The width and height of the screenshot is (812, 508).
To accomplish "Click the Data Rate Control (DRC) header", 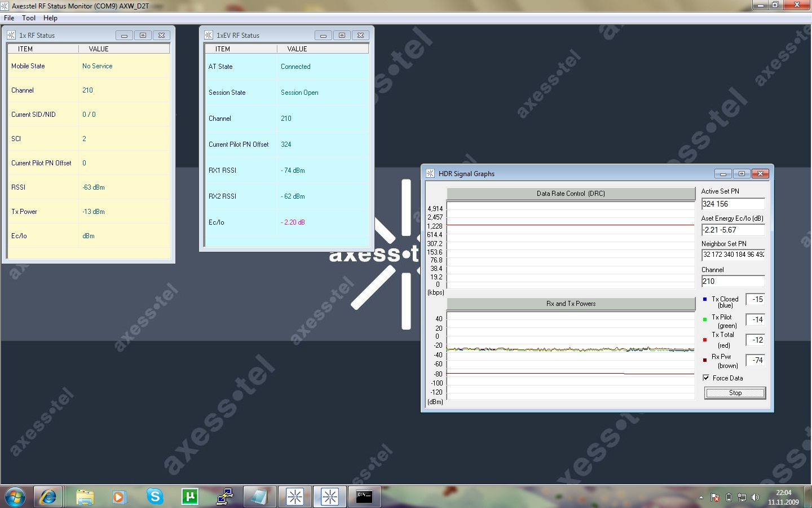I will coord(571,194).
